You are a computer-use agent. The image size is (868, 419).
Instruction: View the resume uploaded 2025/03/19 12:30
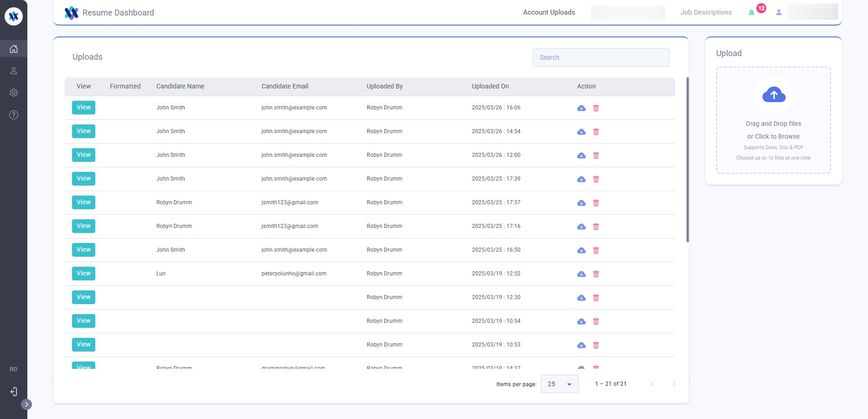[83, 297]
